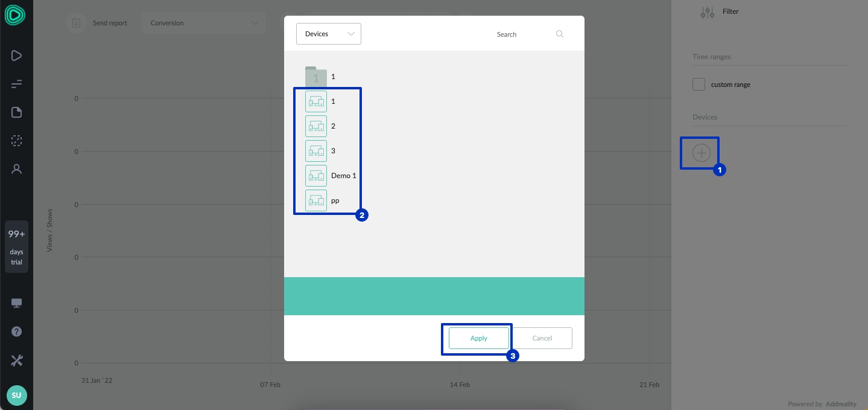Open the Devices dropdown in the dialog
This screenshot has width=868, height=410.
328,34
